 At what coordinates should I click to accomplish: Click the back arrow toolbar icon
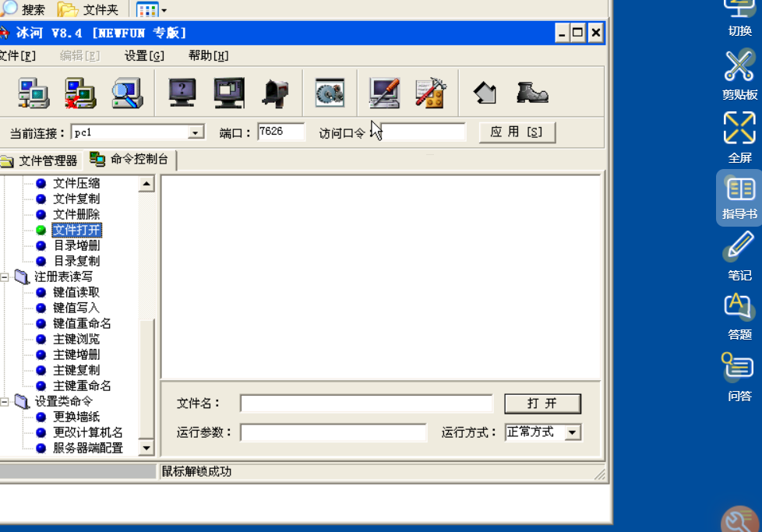(485, 93)
